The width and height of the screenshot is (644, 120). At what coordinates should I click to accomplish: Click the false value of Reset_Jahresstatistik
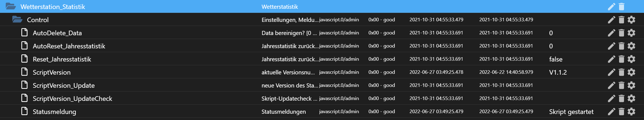point(556,59)
